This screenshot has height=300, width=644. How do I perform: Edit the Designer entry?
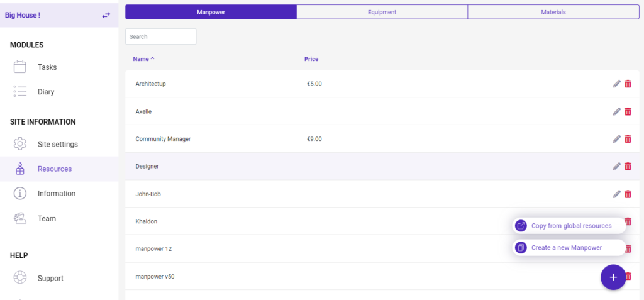[616, 167]
